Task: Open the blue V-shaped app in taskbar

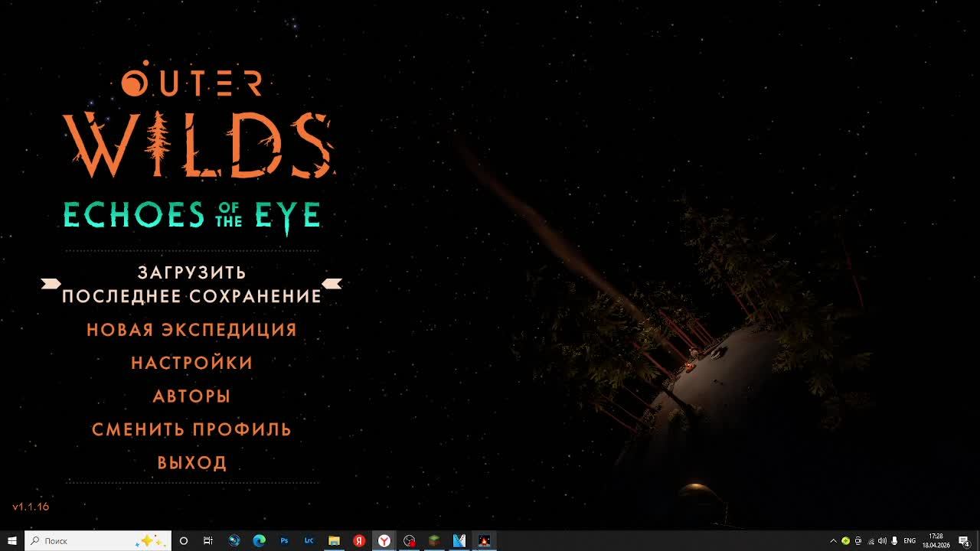Action: click(x=459, y=540)
